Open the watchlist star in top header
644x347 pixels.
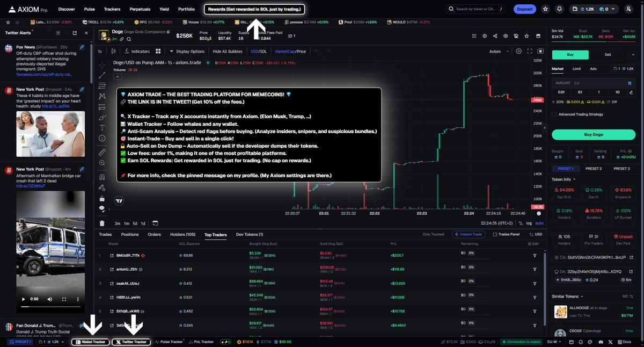545,9
